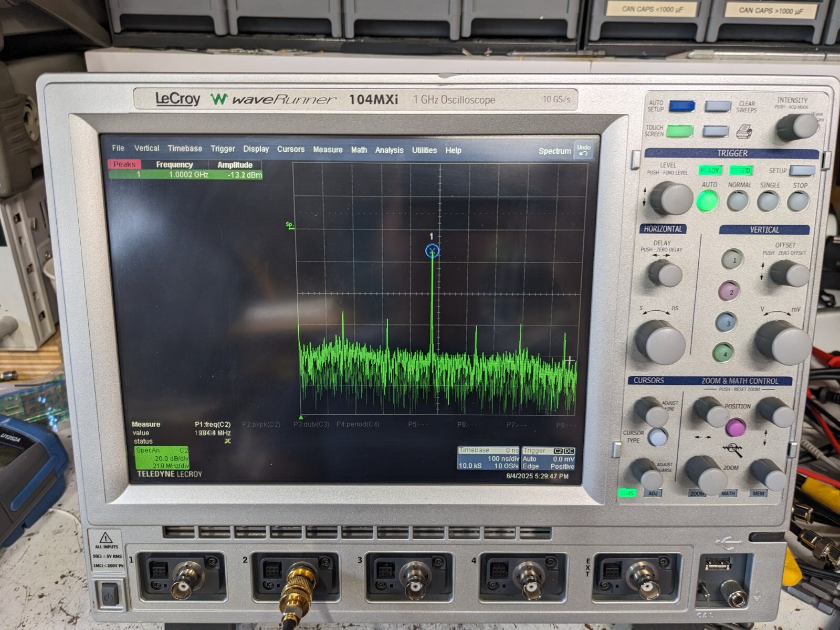Select the P1:freq(C2) measurement
This screenshot has height=630, width=840.
[x=213, y=424]
